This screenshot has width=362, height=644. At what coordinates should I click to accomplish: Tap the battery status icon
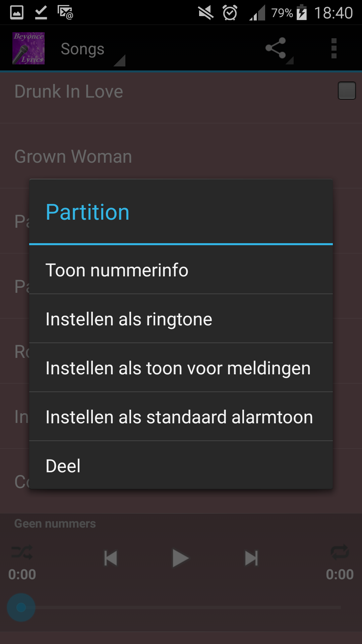[x=302, y=13]
